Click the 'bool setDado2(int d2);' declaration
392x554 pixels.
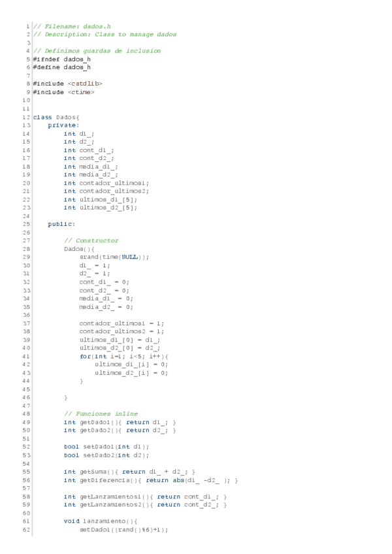[106, 455]
